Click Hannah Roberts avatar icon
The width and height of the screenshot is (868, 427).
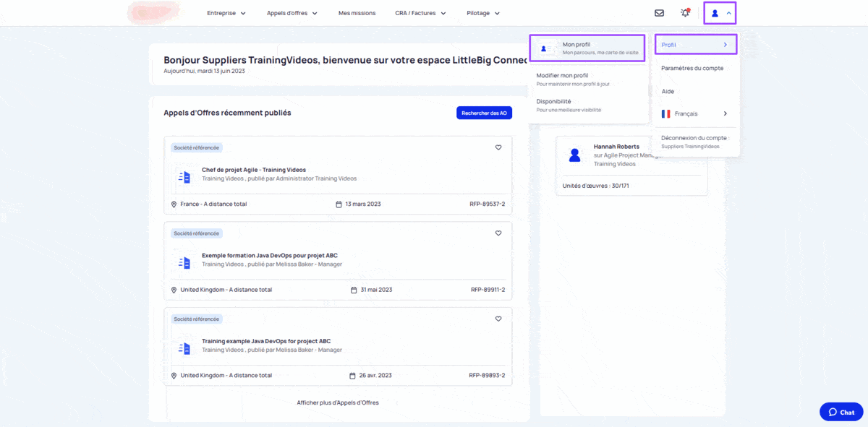pyautogui.click(x=575, y=155)
